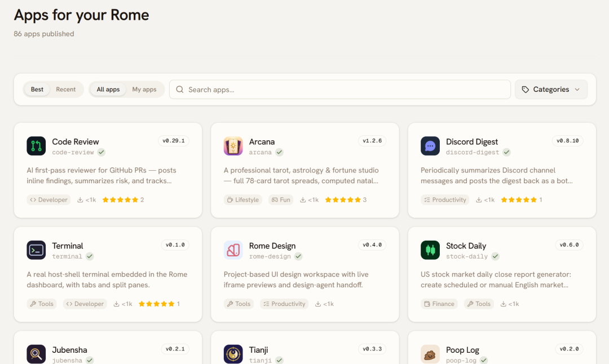Image resolution: width=609 pixels, height=364 pixels.
Task: Click the verified checkmark beside terminal slug
Action: [90, 256]
